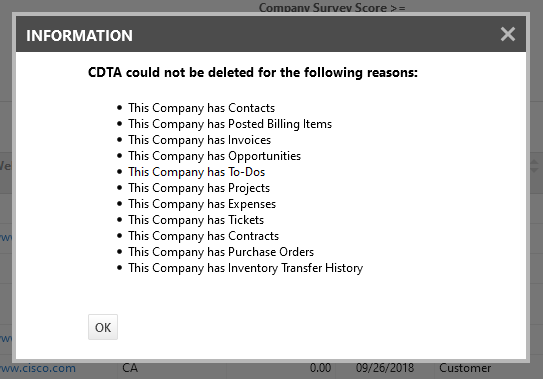Click the 09/26/2018 date cell
This screenshot has width=543, height=379.
click(x=385, y=368)
